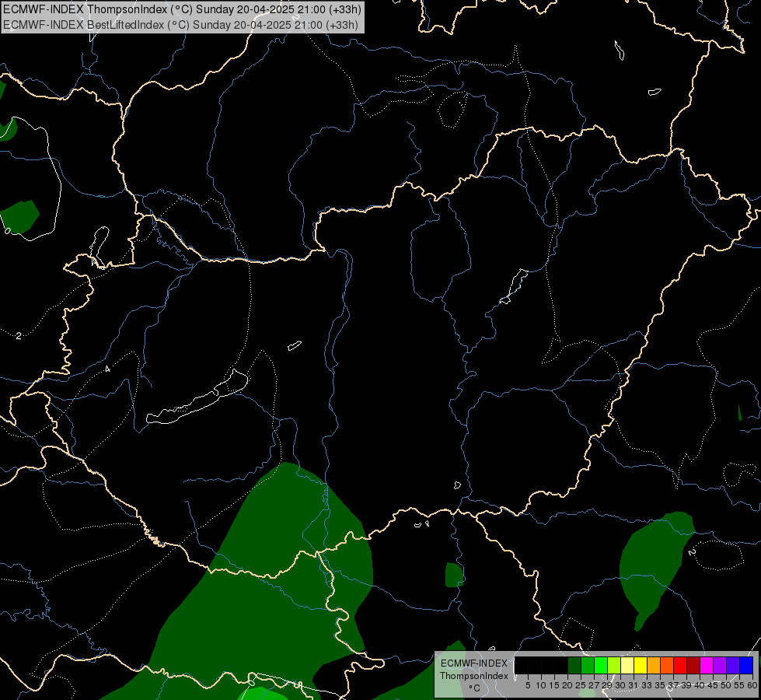
Task: Choose the bright red 37-39 legend swatch
Action: [x=680, y=665]
